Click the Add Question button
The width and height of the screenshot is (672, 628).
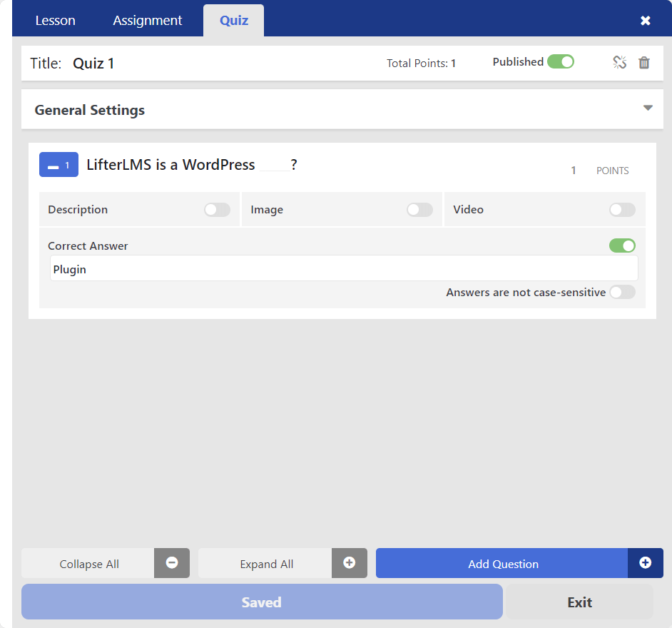point(502,564)
